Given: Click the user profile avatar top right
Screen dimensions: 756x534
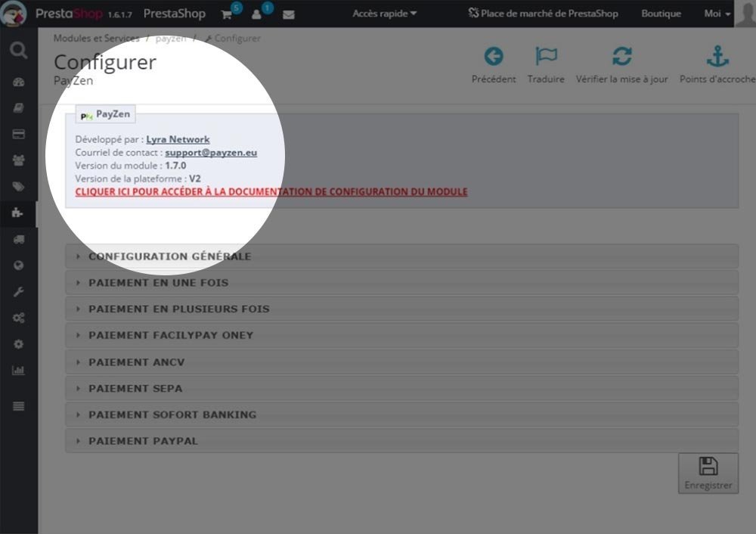Looking at the screenshot, I should (x=745, y=14).
